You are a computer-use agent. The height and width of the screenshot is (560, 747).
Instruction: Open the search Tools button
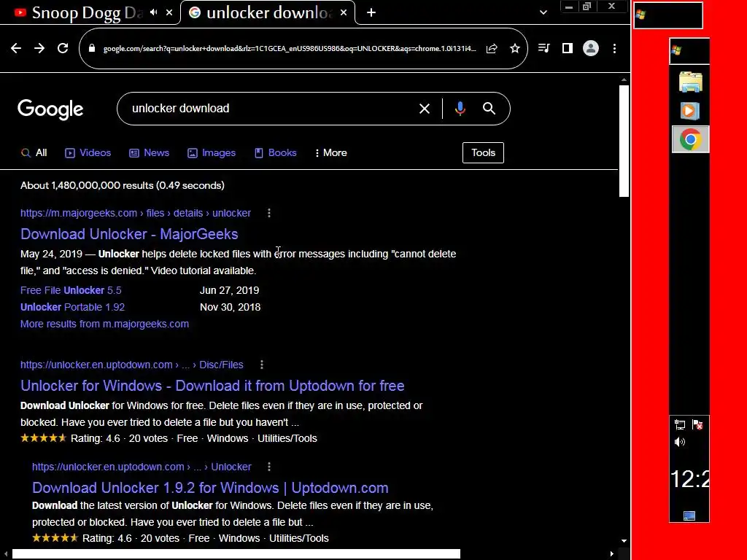483,153
